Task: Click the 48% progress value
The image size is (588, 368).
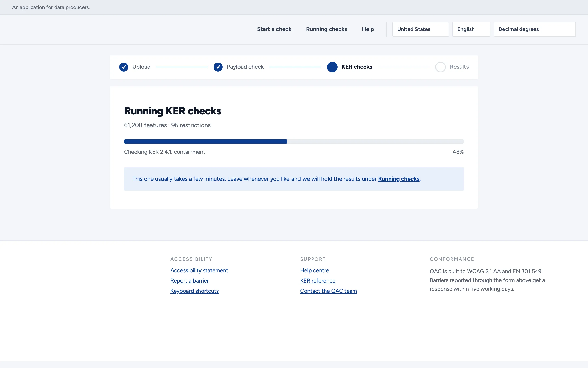Action: pyautogui.click(x=458, y=152)
